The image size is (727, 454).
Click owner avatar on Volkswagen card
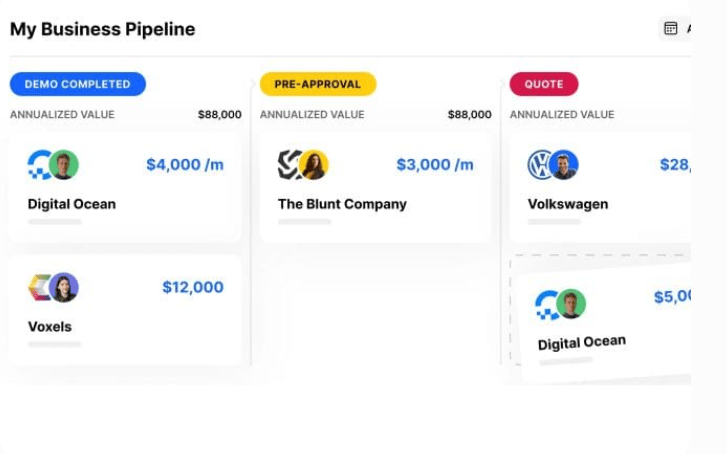[x=563, y=165]
